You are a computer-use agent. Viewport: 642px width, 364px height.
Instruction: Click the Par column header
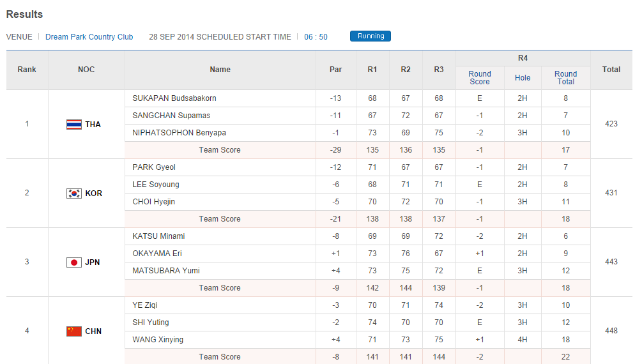[x=335, y=70]
